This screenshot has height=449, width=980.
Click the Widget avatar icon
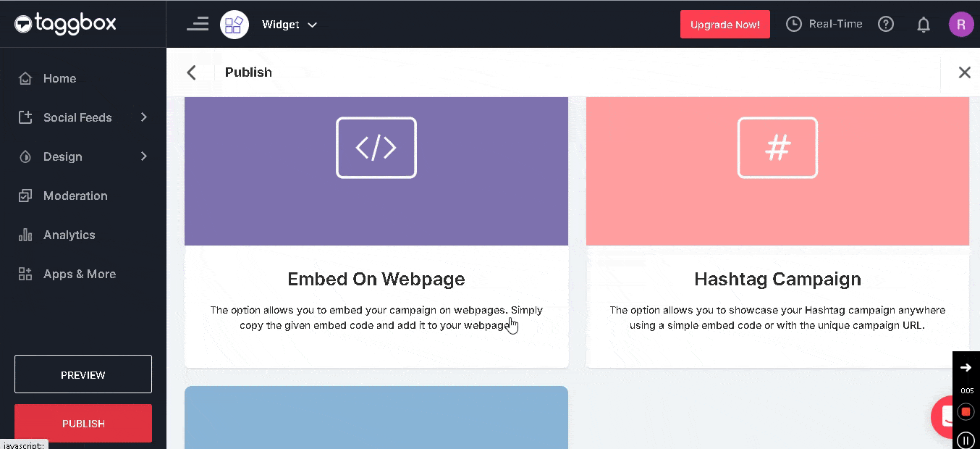(235, 25)
